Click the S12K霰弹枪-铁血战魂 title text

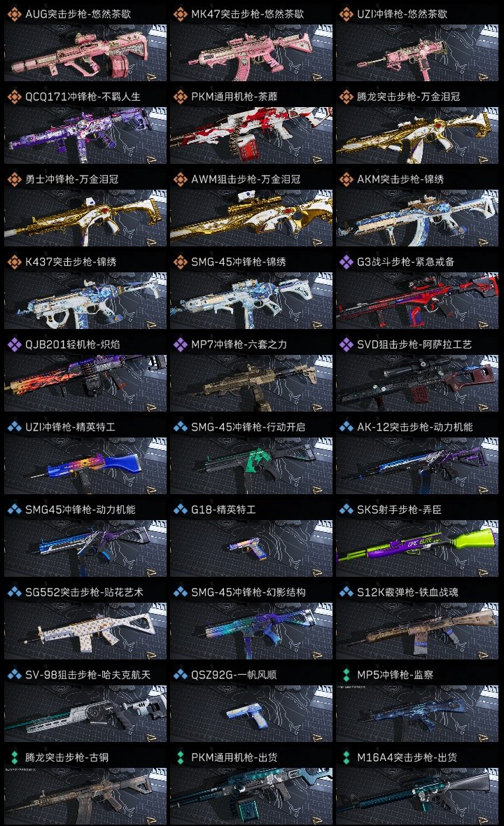[407, 592]
